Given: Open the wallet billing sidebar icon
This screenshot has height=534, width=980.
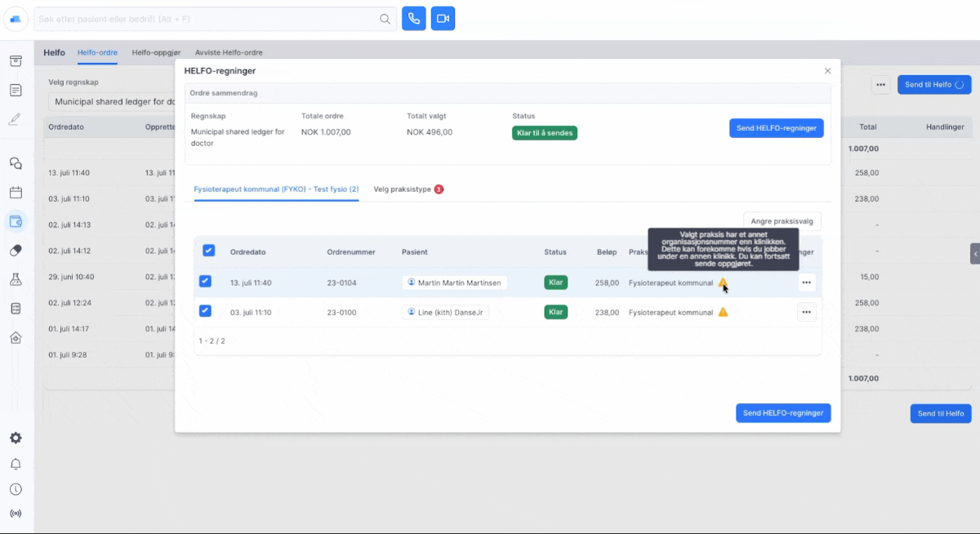Looking at the screenshot, I should click(x=16, y=221).
